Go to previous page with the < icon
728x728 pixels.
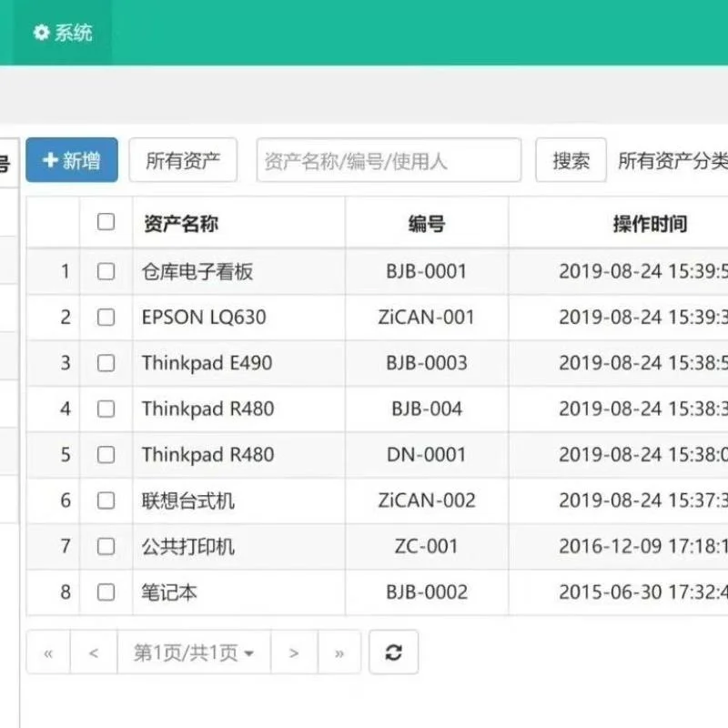coord(96,652)
